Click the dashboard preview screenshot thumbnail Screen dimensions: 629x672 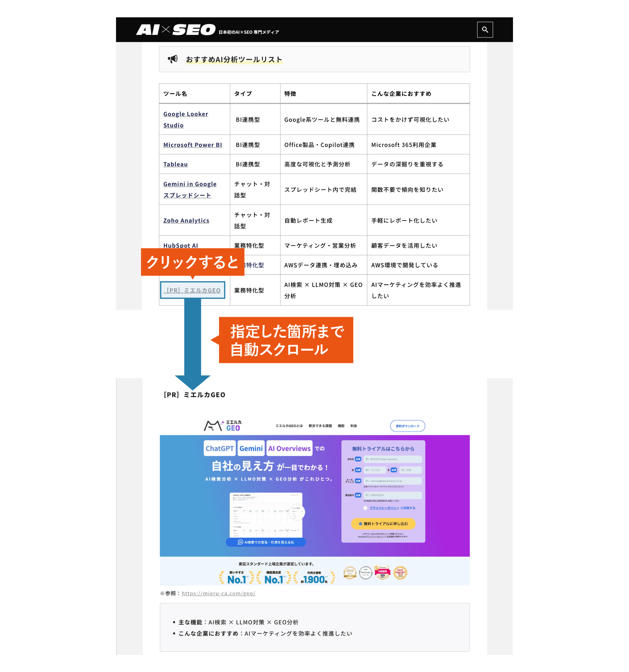point(266,515)
